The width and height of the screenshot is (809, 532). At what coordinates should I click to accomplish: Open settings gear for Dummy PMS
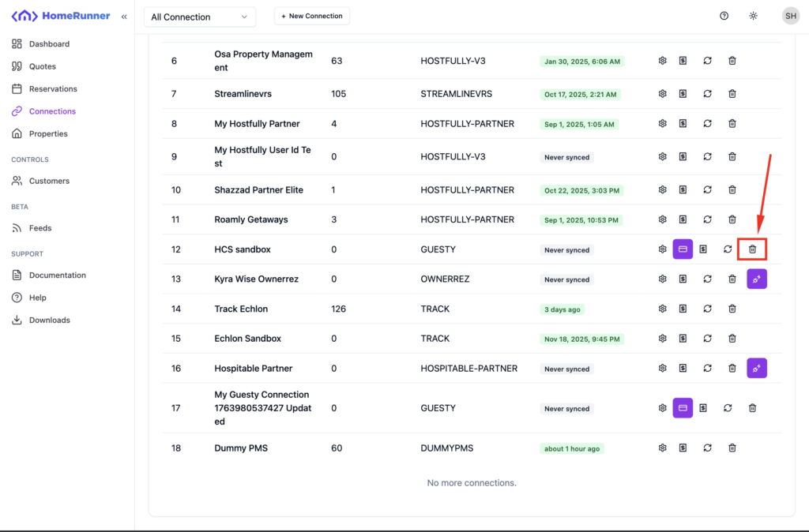click(663, 448)
